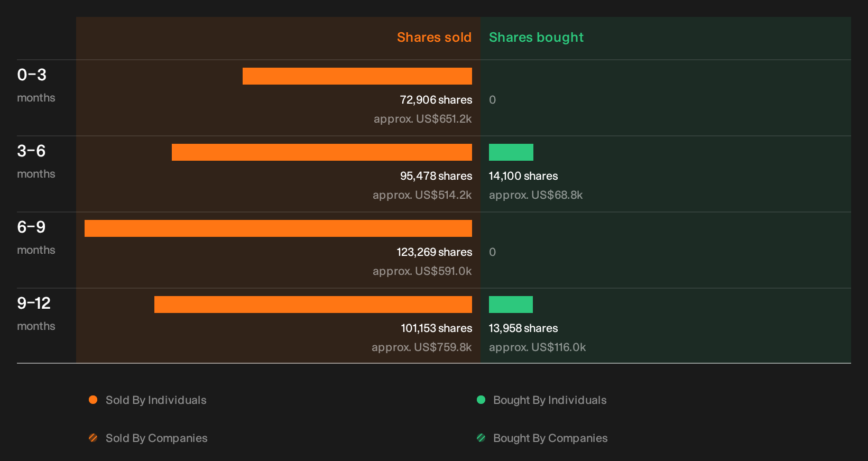Select the 123,269 shares value
The width and height of the screenshot is (868, 461).
click(x=435, y=252)
